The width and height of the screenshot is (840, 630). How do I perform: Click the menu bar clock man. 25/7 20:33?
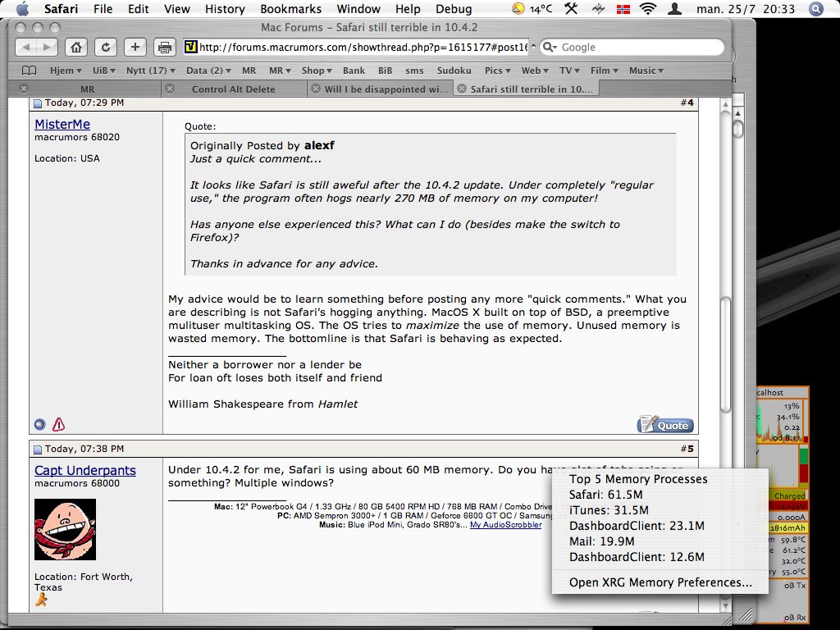tap(746, 8)
